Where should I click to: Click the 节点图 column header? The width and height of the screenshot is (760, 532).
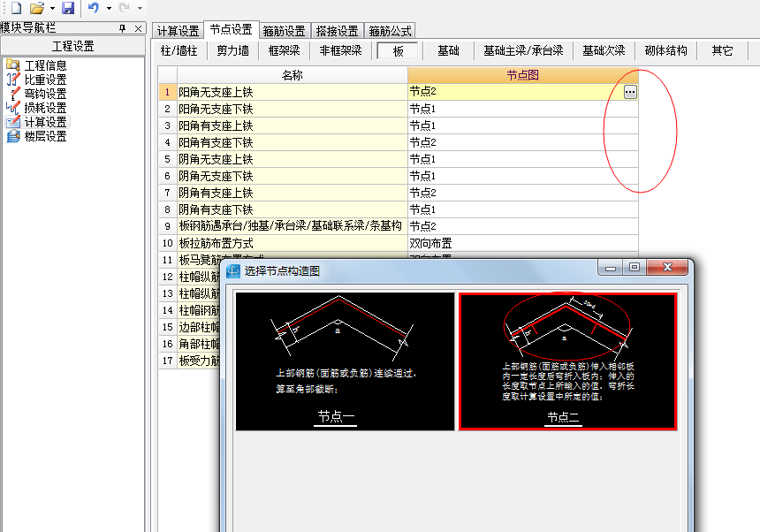coord(523,75)
